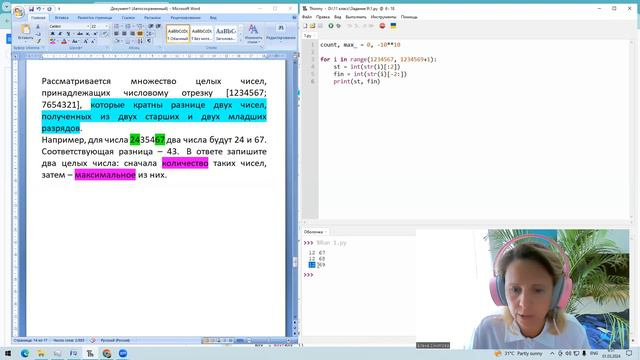Open Microsoft Edge from taskbar

[24, 353]
